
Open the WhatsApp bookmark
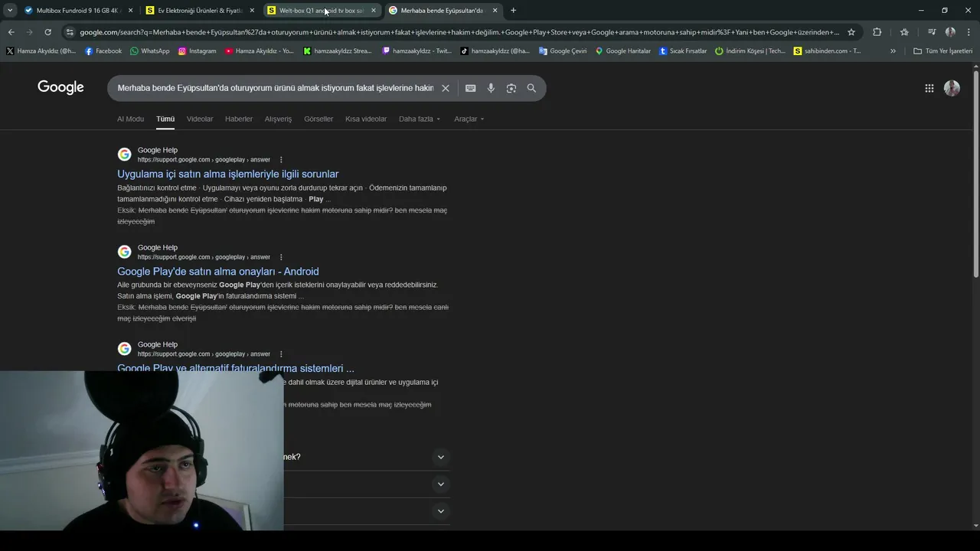point(149,51)
